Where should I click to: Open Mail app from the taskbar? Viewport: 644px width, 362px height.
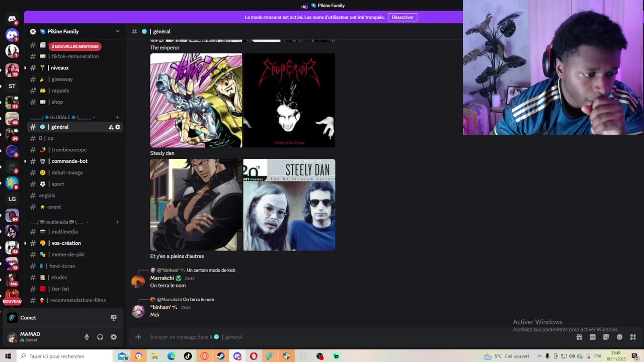click(122, 356)
